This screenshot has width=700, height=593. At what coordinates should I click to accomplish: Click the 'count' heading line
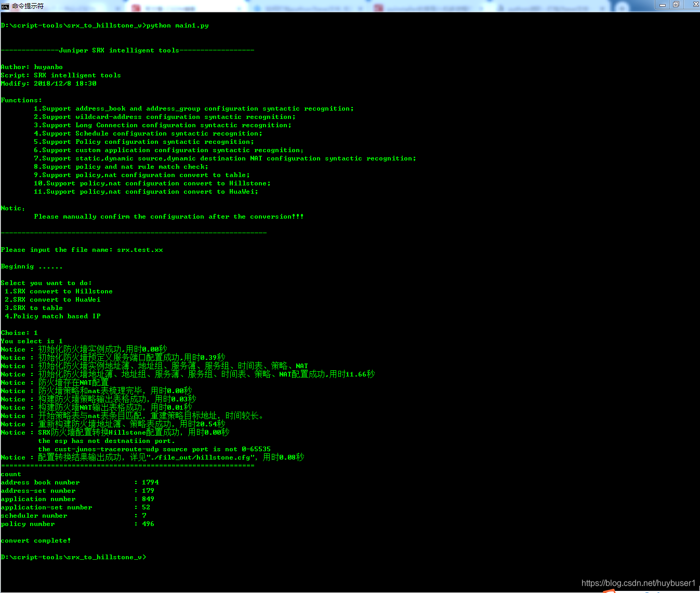[11, 474]
